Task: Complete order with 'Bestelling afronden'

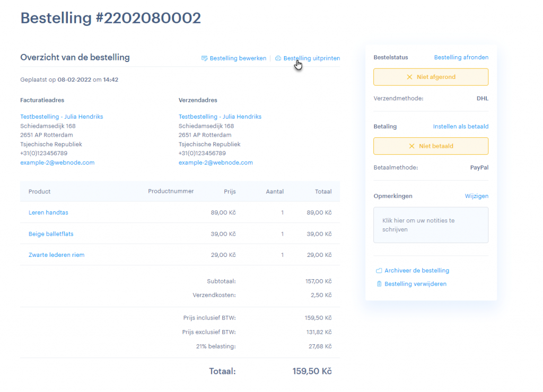Action: (461, 57)
